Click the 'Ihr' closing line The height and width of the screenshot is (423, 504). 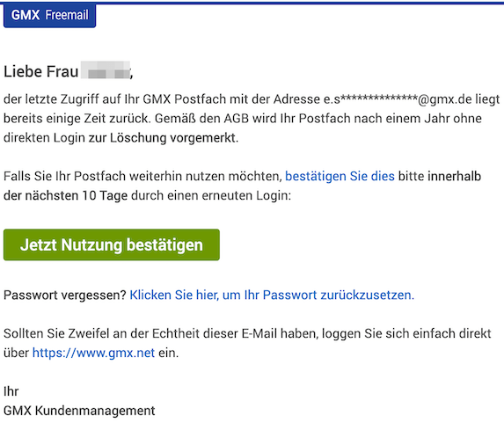(11, 391)
